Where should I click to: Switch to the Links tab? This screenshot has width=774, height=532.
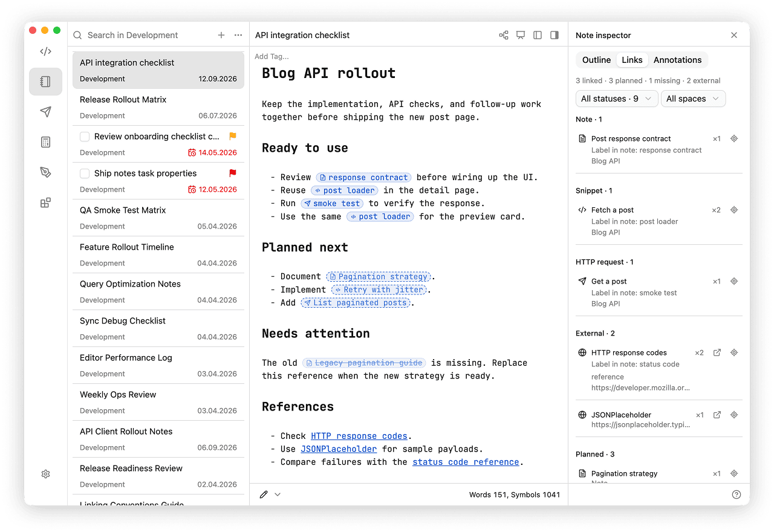click(632, 60)
